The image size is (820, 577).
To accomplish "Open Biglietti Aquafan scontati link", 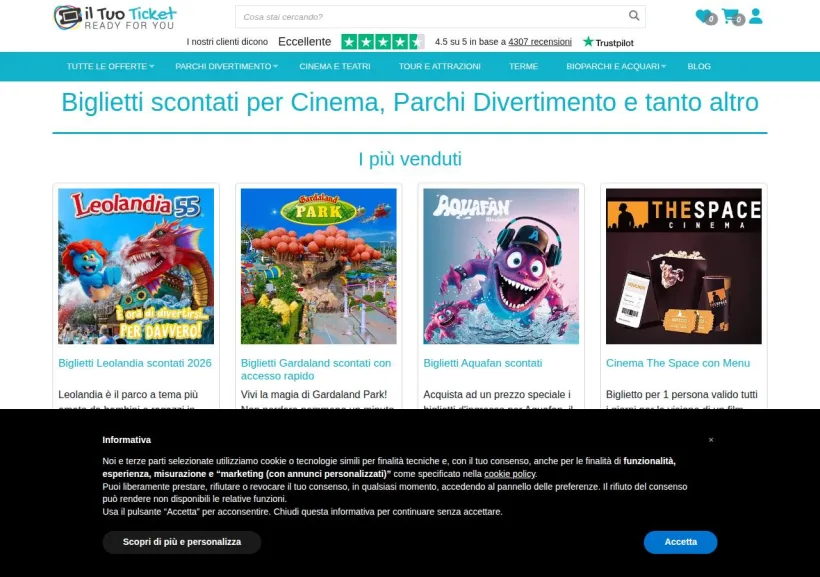I will [x=483, y=363].
